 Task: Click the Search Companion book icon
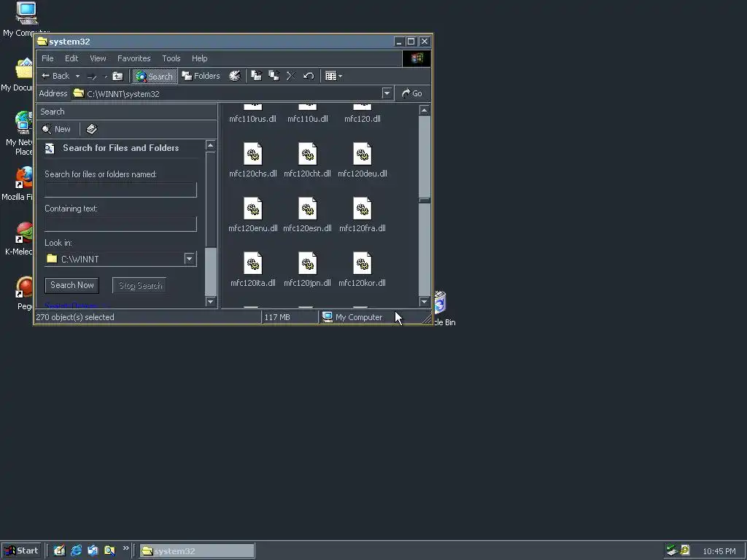[x=91, y=129]
